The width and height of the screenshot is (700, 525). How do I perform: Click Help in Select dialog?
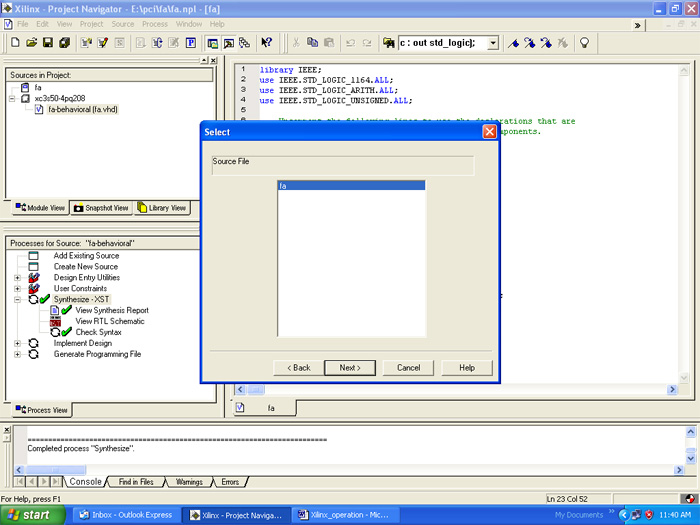(x=467, y=368)
